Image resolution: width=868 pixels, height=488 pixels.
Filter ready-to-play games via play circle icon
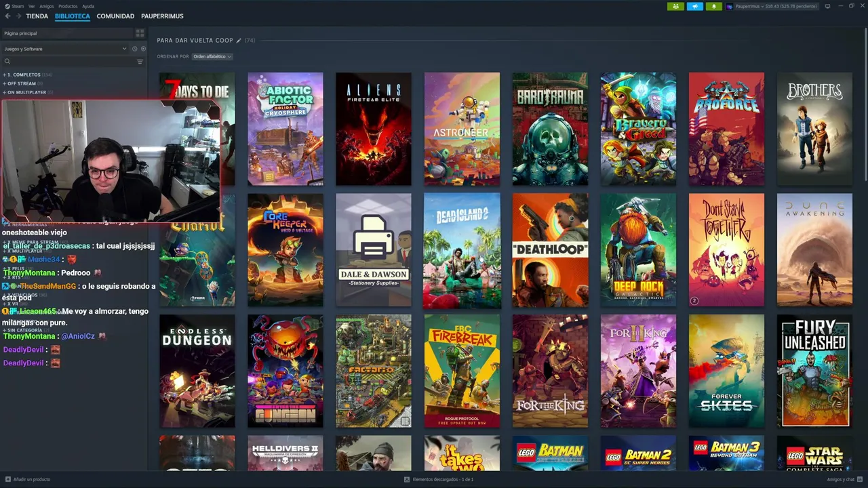pyautogui.click(x=143, y=49)
